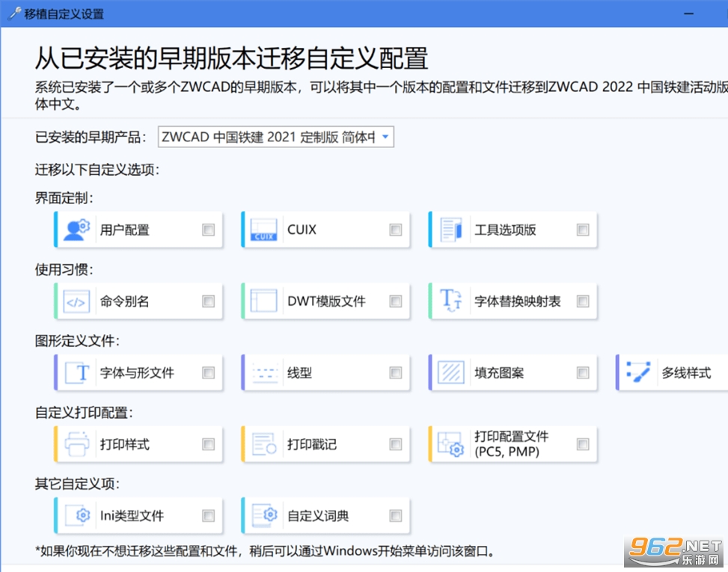The height and width of the screenshot is (572, 728).
Task: Tick the 打印配置文件 (PC5, PMP) checkbox
Action: (x=583, y=444)
